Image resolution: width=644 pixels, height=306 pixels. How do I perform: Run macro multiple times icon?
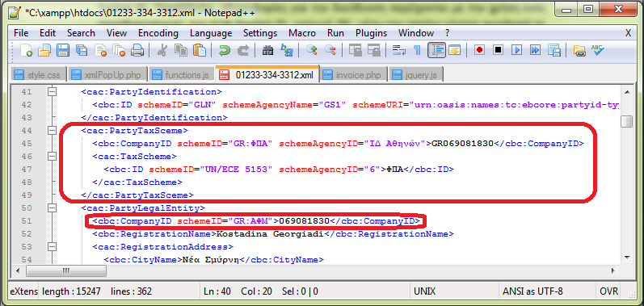535,50
